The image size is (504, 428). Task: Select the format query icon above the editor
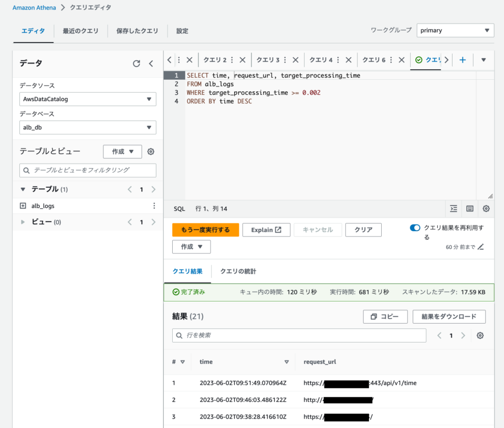453,208
